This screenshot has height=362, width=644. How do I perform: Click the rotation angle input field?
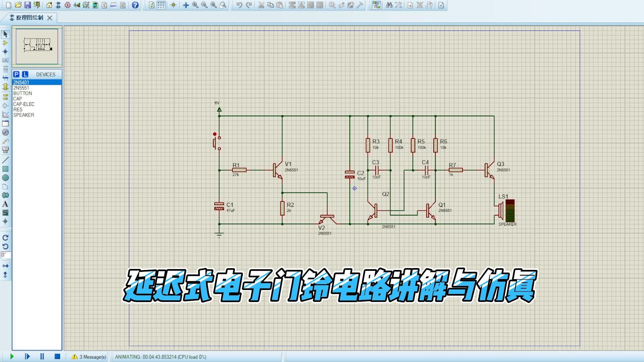coord(6,255)
